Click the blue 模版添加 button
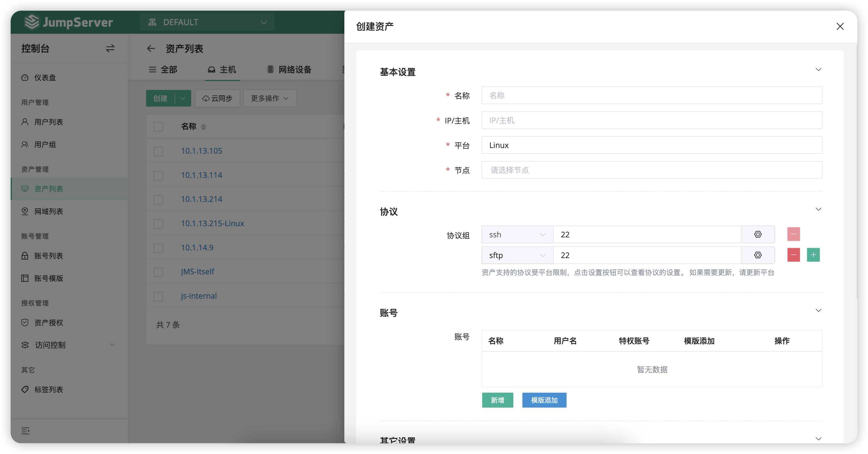Viewport: 868px width, 454px height. 544,400
